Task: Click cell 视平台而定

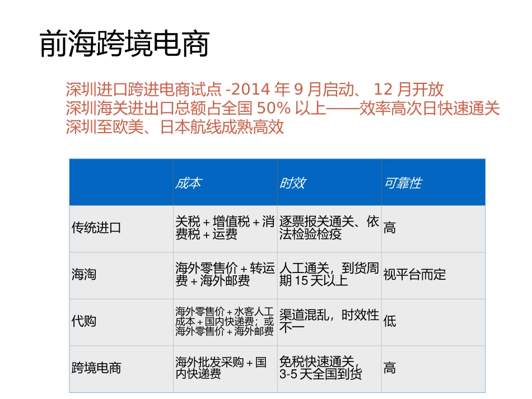Action: pyautogui.click(x=433, y=275)
